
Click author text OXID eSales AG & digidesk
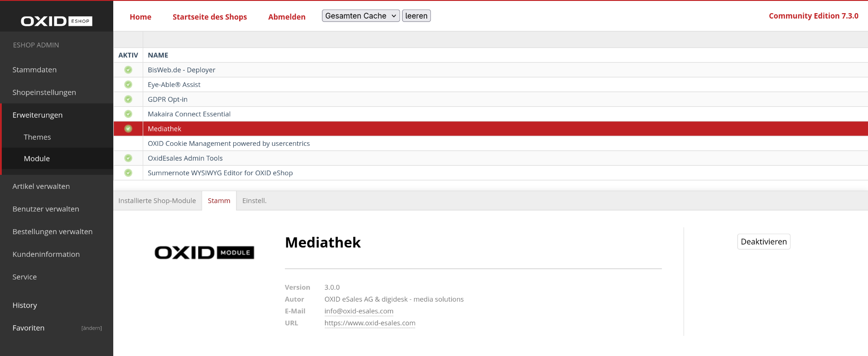(394, 299)
